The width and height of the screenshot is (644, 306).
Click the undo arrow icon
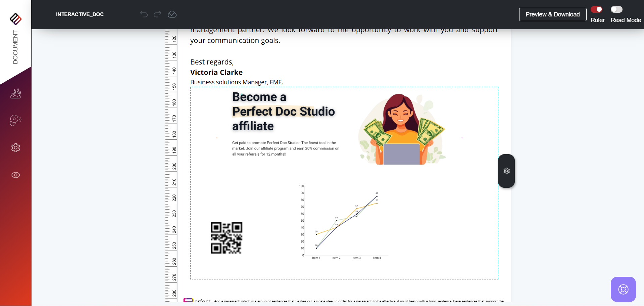point(144,14)
